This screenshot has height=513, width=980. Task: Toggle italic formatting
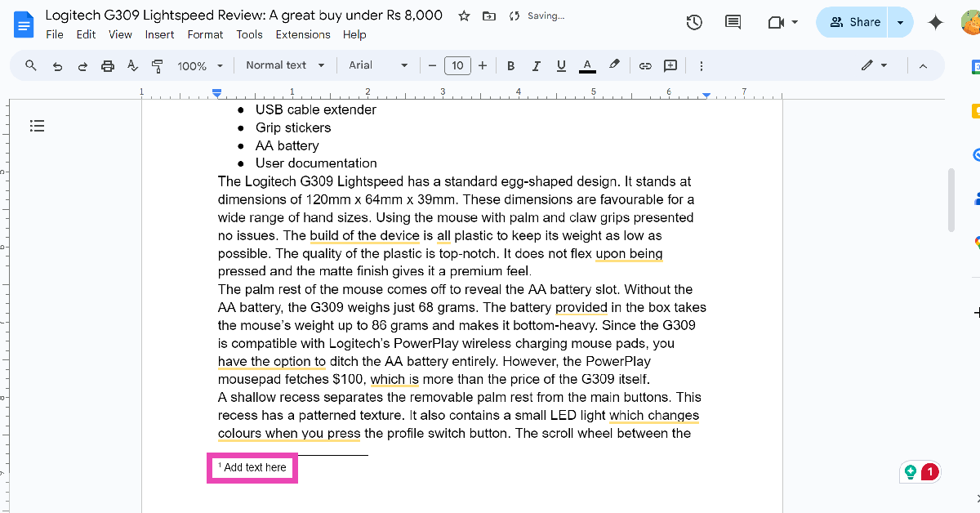[x=536, y=65]
